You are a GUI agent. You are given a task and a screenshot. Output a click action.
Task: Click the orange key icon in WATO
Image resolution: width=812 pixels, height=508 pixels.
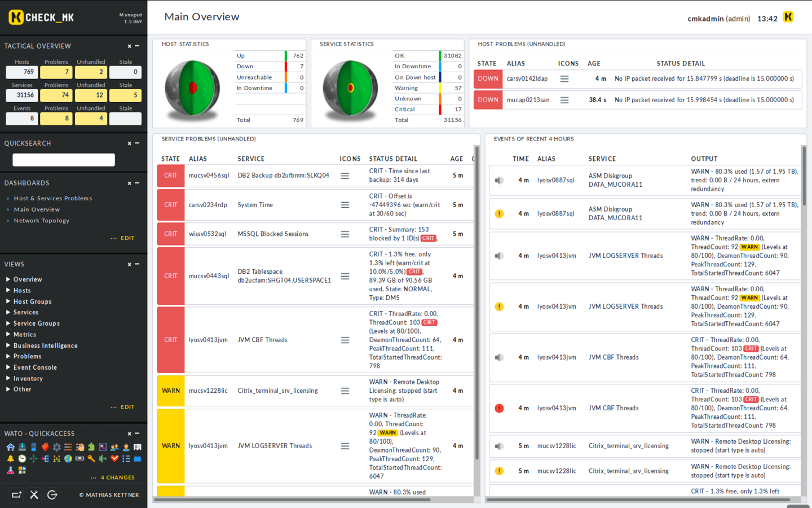tap(91, 458)
